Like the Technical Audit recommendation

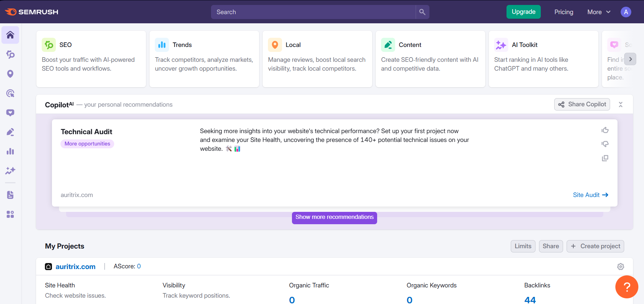605,130
